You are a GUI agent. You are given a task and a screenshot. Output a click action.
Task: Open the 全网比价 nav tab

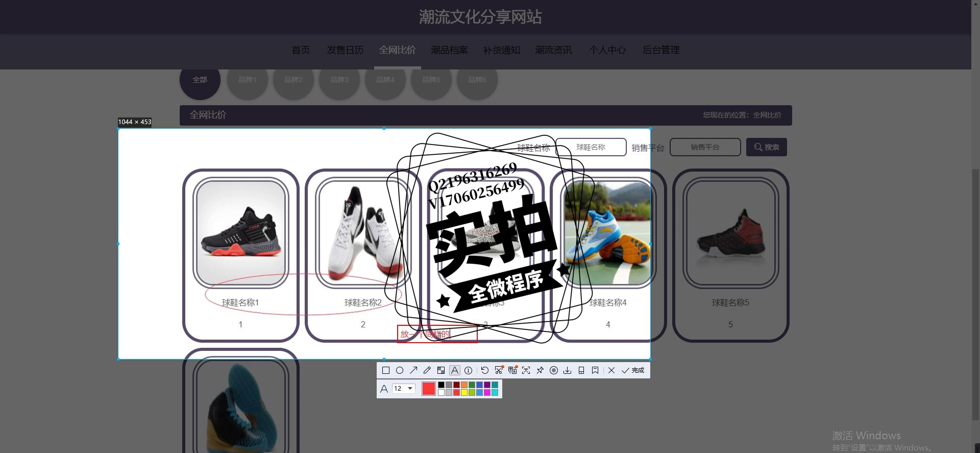(x=397, y=50)
